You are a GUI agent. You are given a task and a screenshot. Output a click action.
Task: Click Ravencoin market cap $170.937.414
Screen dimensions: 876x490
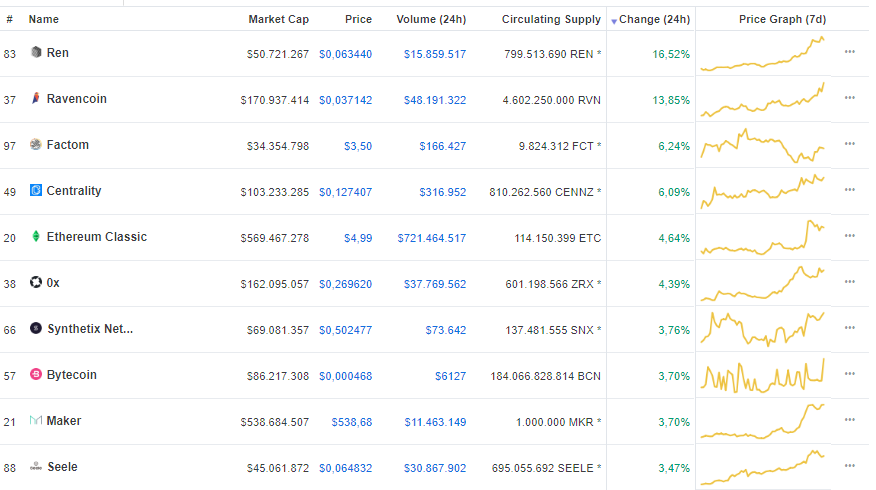coord(274,100)
